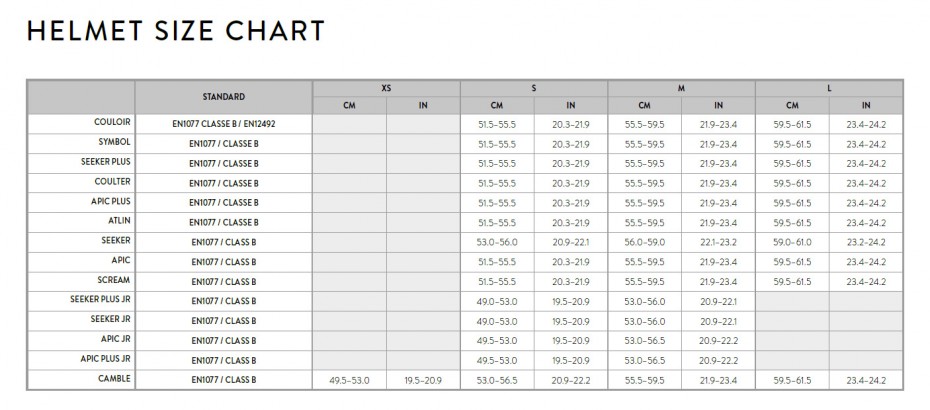Select the M size column header
The height and width of the screenshot is (410, 930).
coord(681,88)
